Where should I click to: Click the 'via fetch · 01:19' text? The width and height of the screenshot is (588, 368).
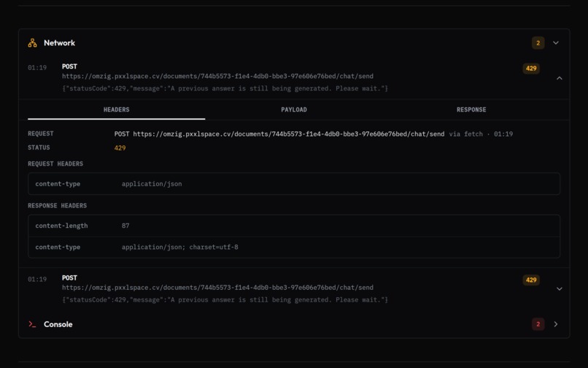pos(481,134)
